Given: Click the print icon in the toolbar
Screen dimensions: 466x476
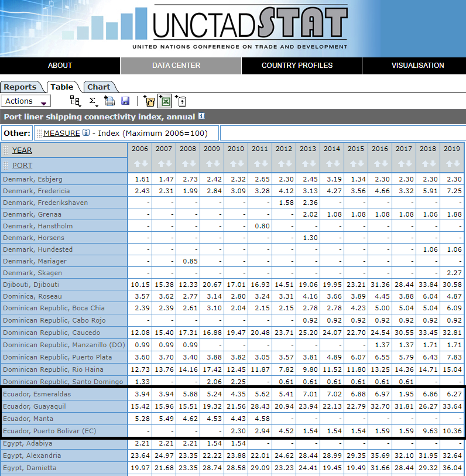Looking at the screenshot, I should coord(109,101).
